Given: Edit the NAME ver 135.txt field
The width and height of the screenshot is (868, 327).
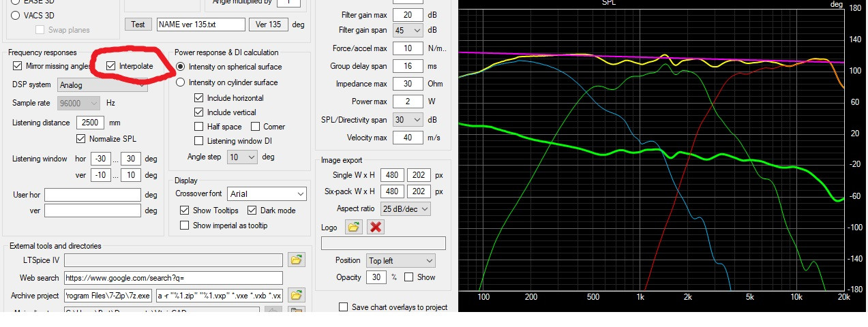Looking at the screenshot, I should point(200,25).
